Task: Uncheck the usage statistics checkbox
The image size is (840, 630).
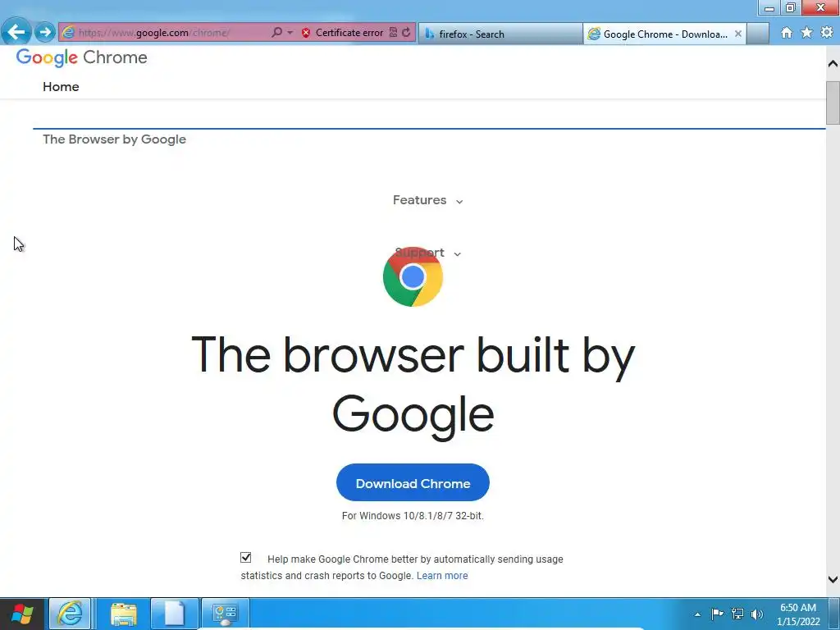Action: pos(246,558)
